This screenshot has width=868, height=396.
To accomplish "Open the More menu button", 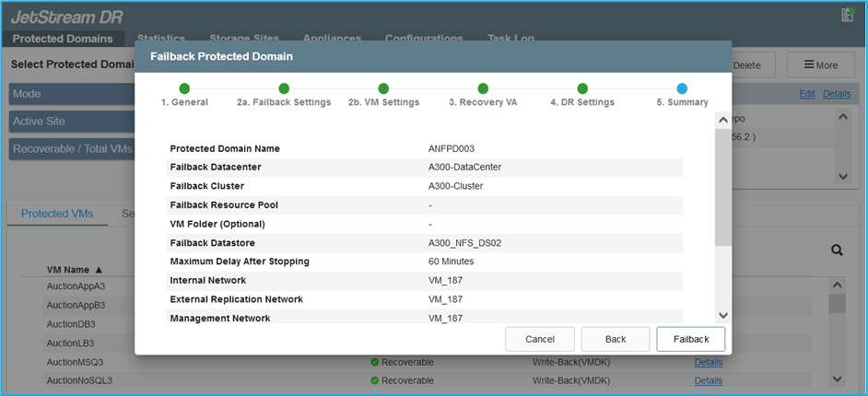I will [x=820, y=65].
